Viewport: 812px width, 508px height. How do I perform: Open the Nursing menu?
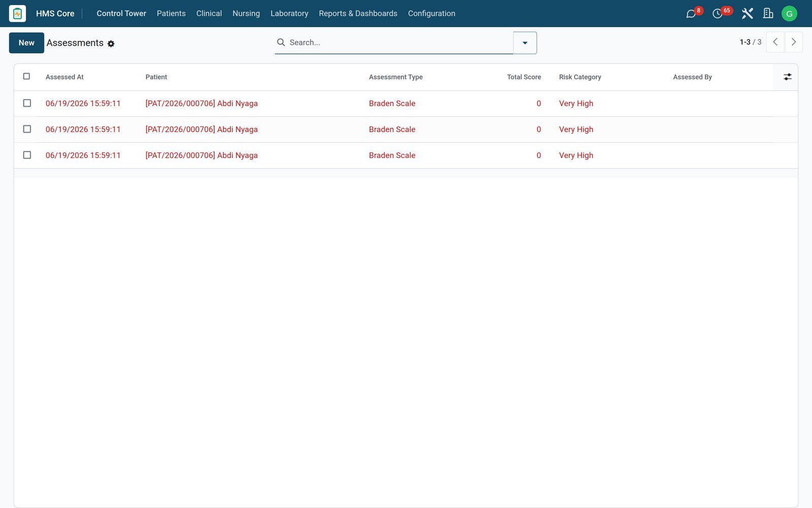click(246, 14)
